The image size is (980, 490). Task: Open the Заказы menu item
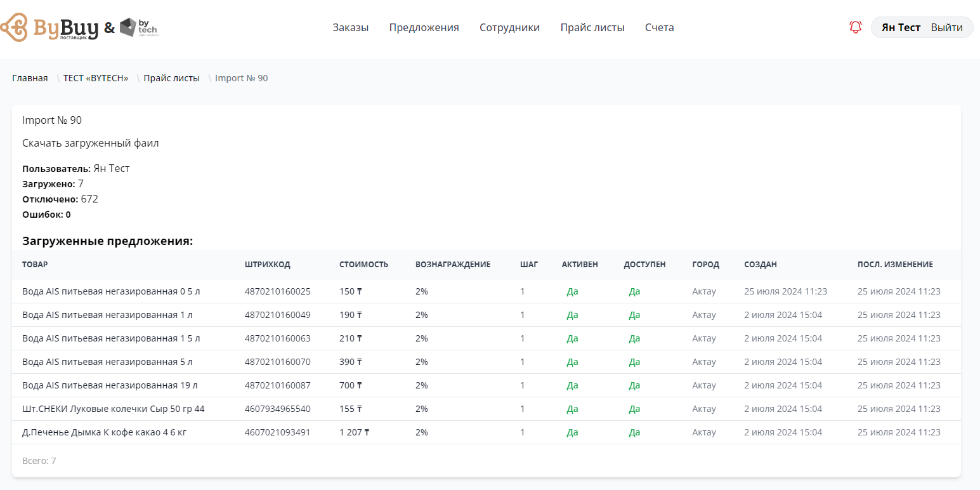(350, 27)
